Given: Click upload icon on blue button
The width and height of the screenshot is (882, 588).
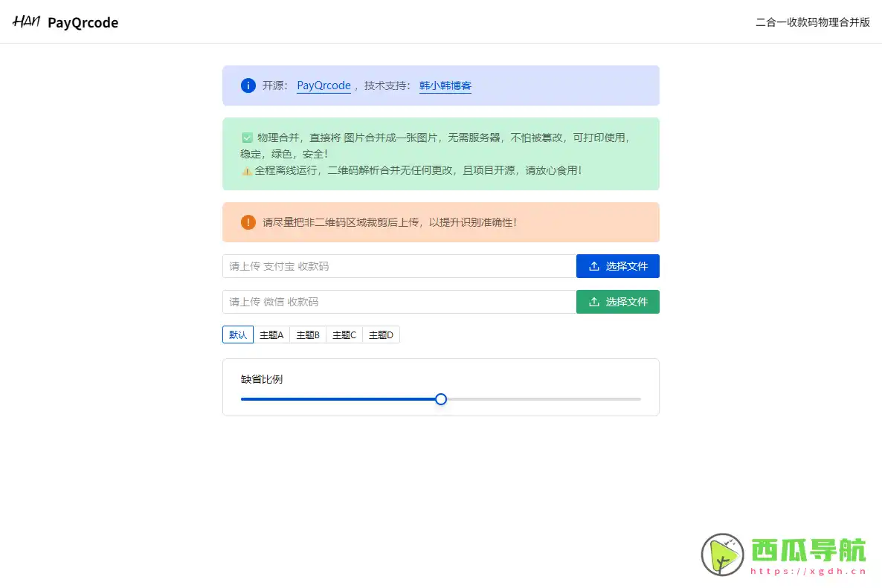Looking at the screenshot, I should (x=594, y=266).
